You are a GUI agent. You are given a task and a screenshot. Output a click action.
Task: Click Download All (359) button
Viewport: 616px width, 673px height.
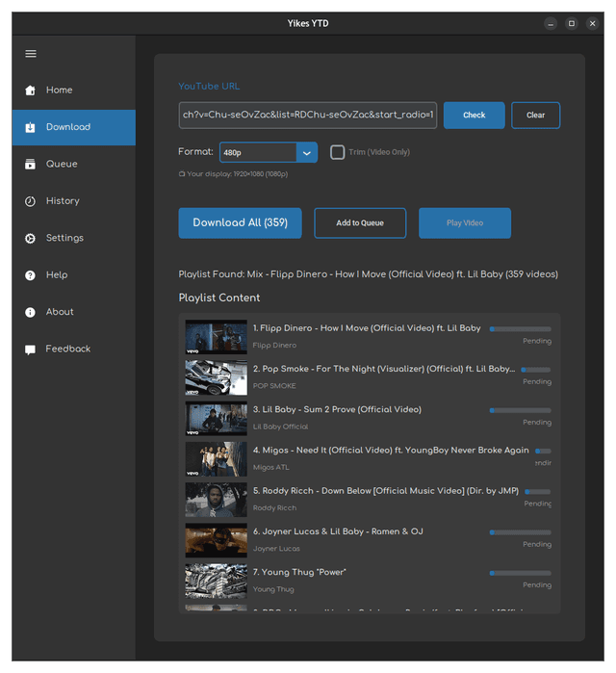tap(241, 222)
